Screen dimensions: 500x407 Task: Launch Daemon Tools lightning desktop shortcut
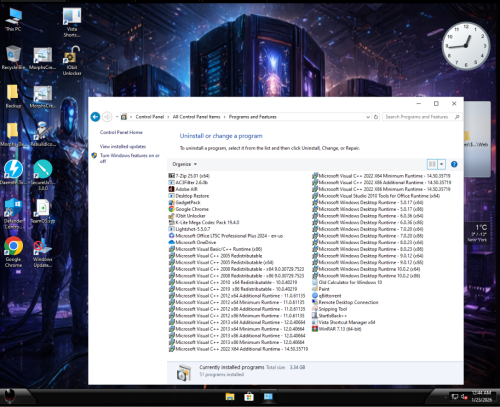coord(13,172)
